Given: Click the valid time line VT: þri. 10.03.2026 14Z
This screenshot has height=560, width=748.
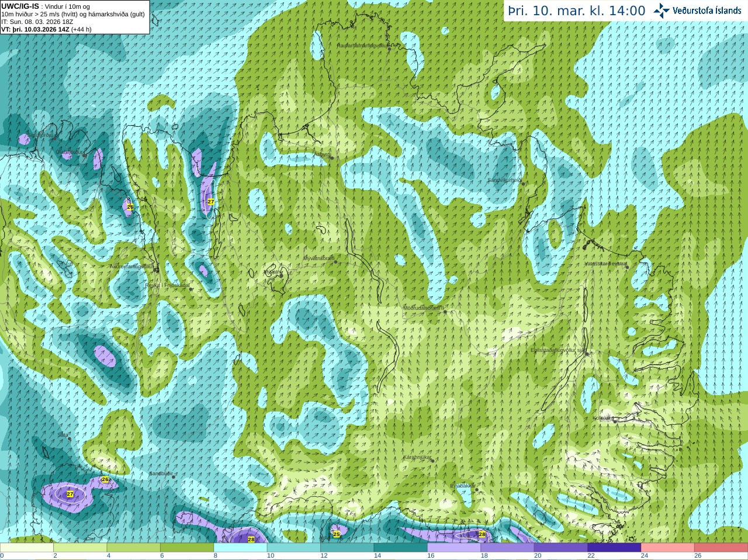Looking at the screenshot, I should (36, 29).
